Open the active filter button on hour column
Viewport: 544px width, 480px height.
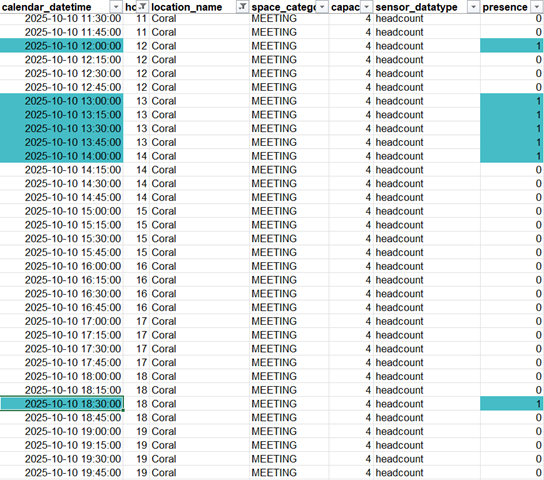[142, 7]
